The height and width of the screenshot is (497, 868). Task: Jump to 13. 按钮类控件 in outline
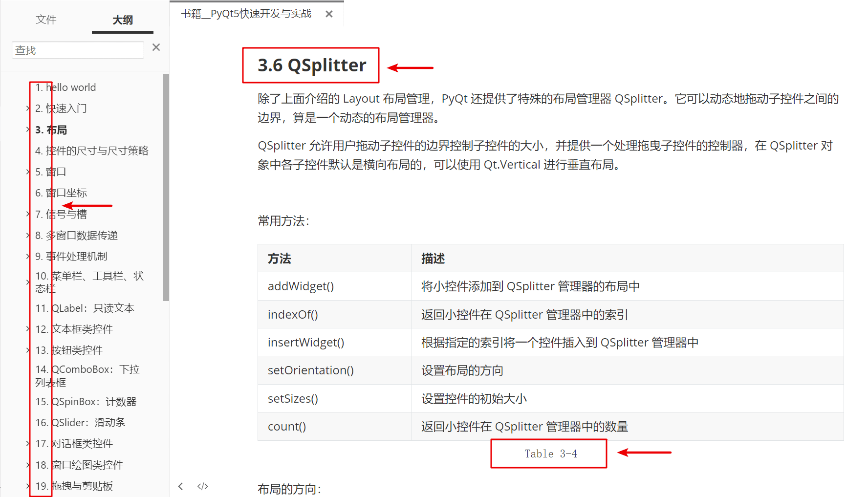tap(69, 350)
